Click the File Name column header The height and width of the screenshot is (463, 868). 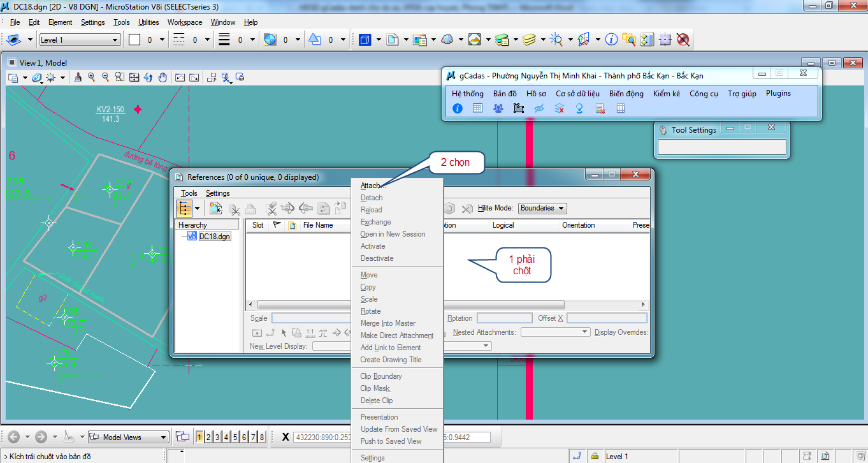318,225
